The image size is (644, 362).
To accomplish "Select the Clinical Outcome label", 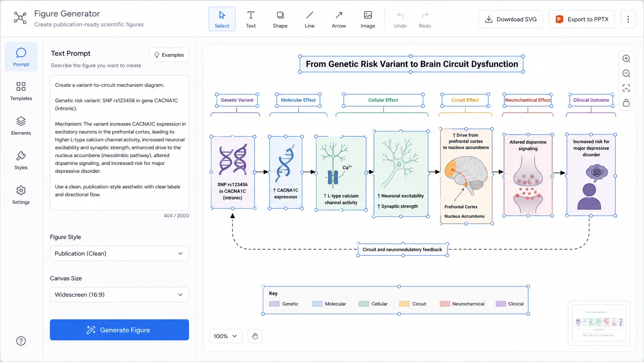I will tap(591, 100).
